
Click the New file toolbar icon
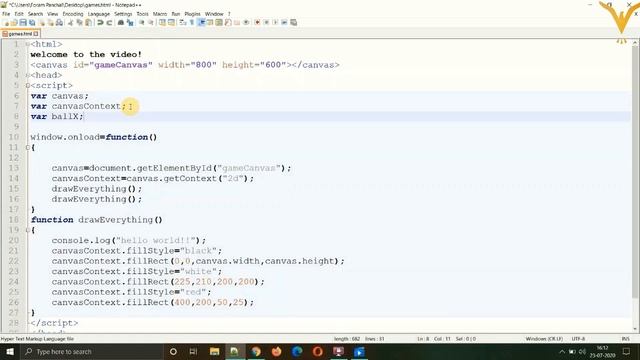6,23
